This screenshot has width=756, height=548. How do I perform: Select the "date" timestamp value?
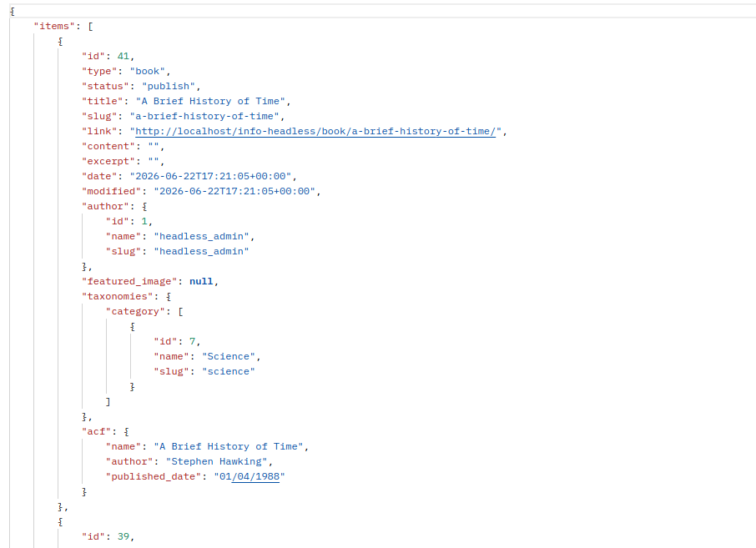pyautogui.click(x=210, y=176)
